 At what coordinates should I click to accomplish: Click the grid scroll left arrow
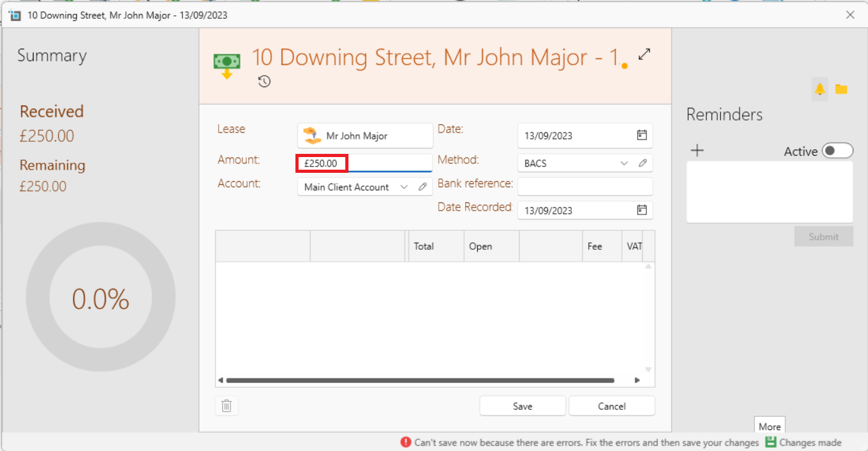click(x=220, y=380)
